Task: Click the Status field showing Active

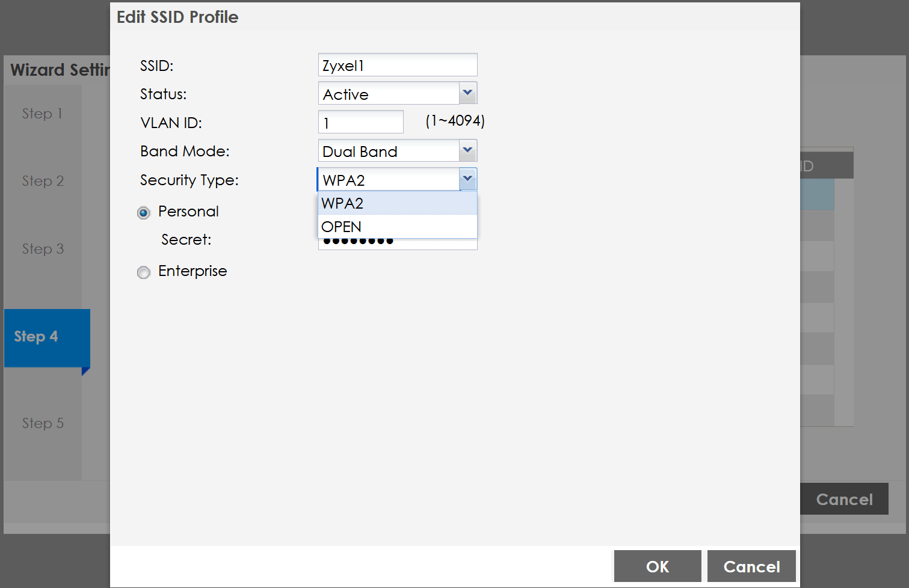Action: click(x=388, y=94)
